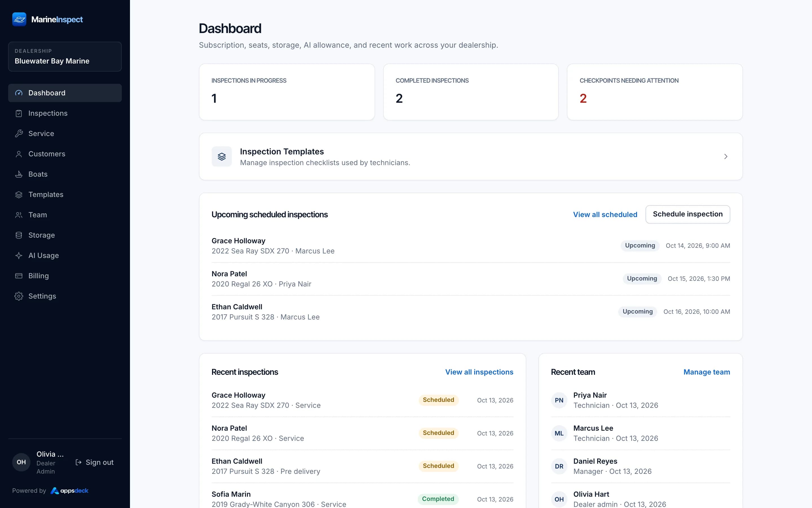Open the Inspections menu item

(65, 113)
